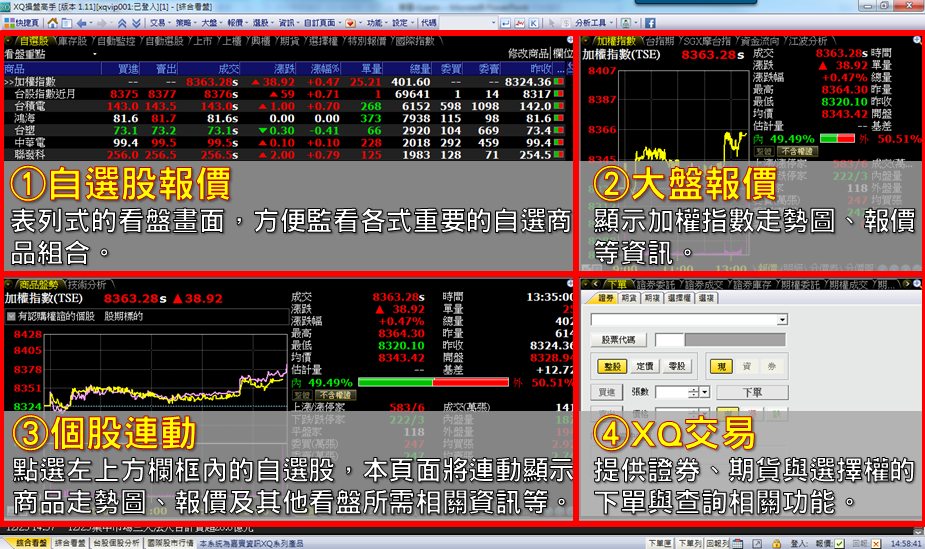The image size is (925, 549).
Task: Switch to the 期貨 order tab
Action: 629,298
